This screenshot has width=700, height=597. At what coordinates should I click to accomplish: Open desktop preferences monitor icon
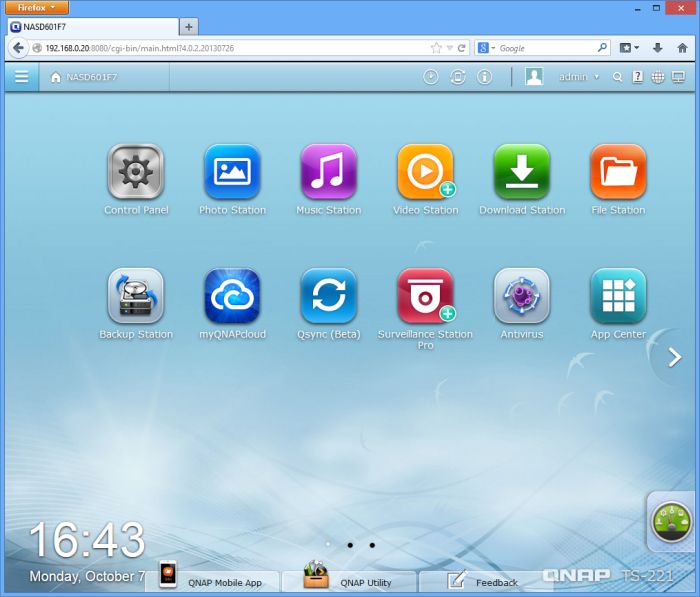(x=679, y=77)
